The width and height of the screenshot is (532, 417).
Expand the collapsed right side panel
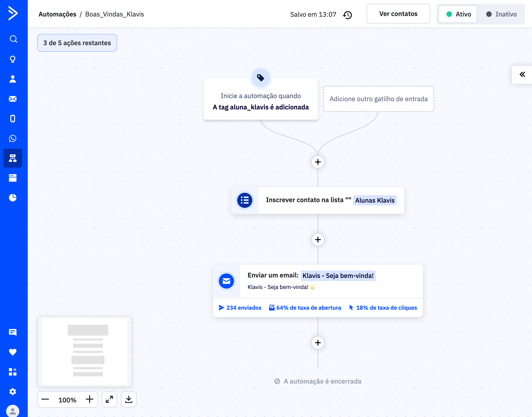coord(522,74)
